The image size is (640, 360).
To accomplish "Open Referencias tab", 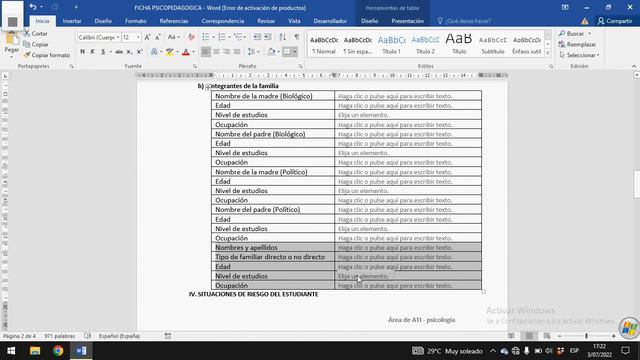I will 174,21.
